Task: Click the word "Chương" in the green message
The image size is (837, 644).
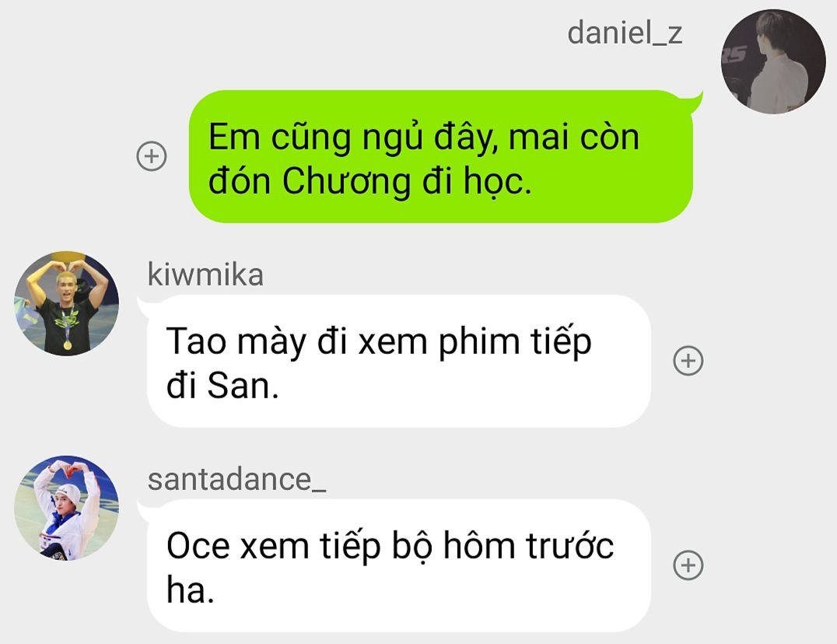Action: (x=346, y=181)
